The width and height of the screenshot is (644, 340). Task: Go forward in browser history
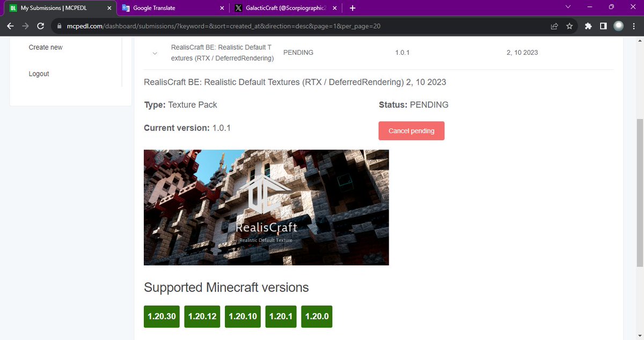click(x=25, y=26)
